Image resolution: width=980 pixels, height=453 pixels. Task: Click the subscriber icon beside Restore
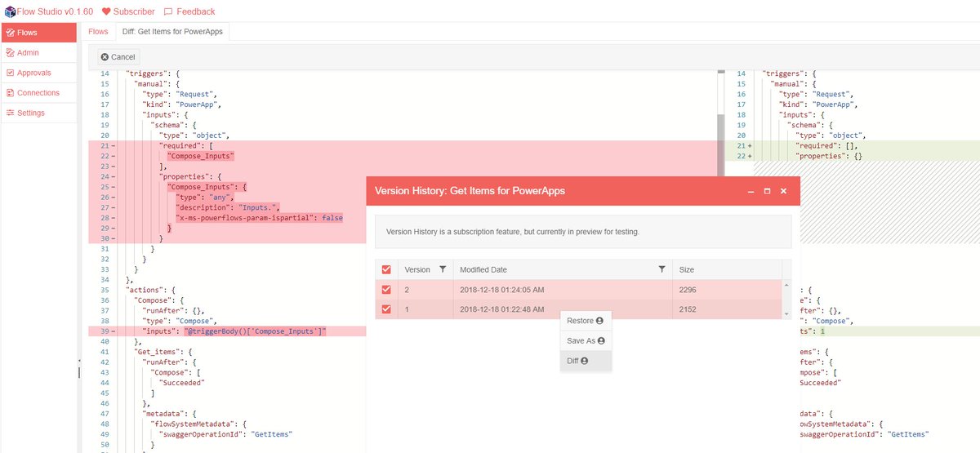pyautogui.click(x=599, y=321)
